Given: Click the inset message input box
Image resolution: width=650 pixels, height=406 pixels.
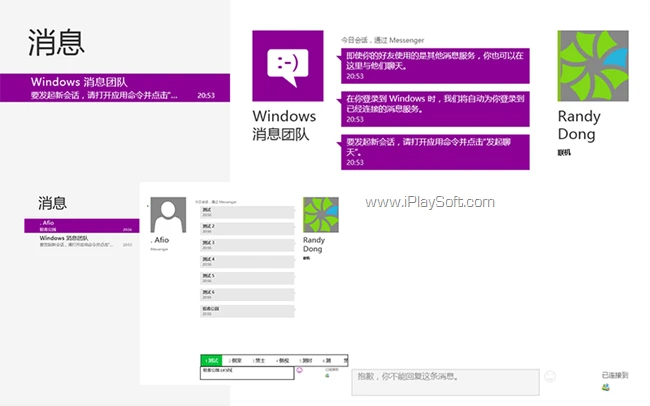Looking at the screenshot, I should pyautogui.click(x=247, y=373).
